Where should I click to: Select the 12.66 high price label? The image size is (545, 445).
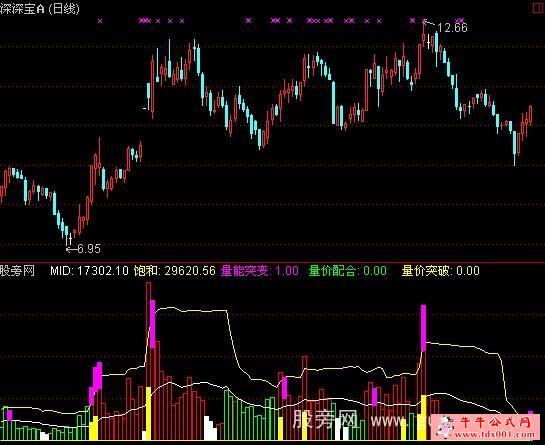[x=452, y=27]
